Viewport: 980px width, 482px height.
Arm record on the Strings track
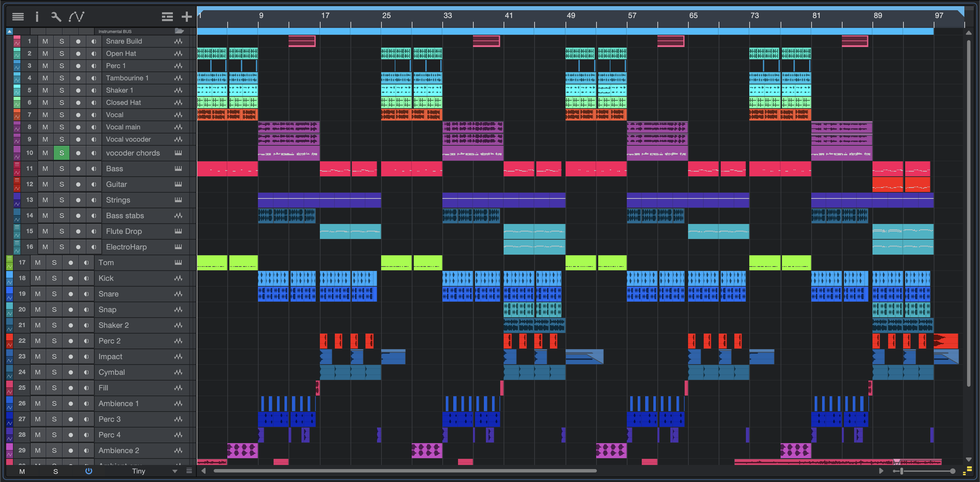78,200
